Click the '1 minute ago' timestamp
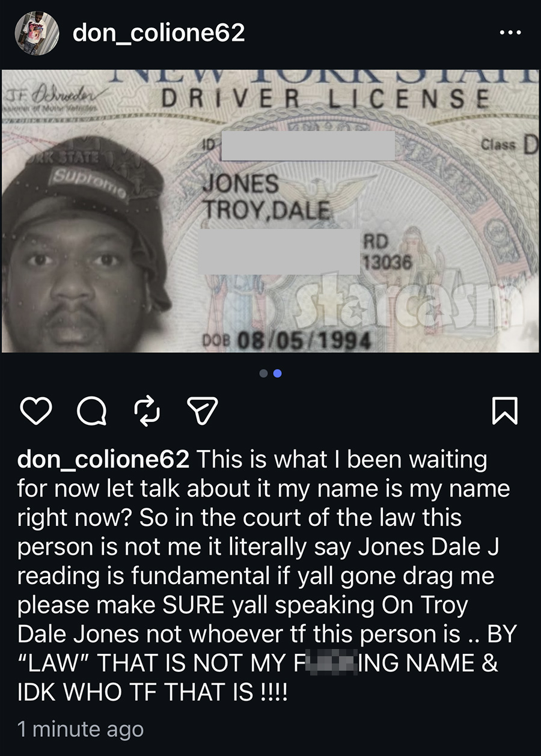541x756 pixels. coord(81,729)
